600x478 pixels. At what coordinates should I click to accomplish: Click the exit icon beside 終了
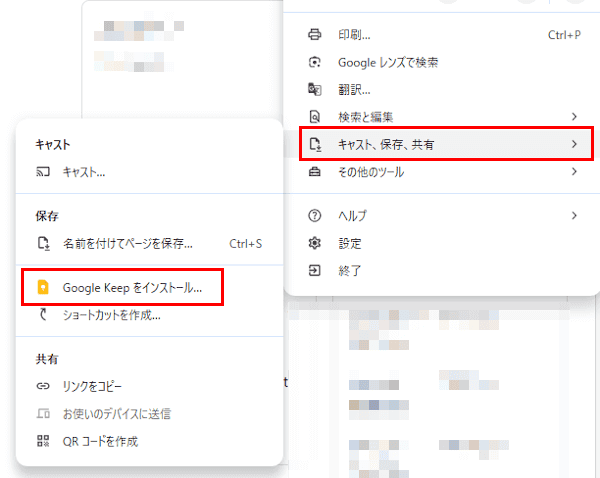[315, 271]
